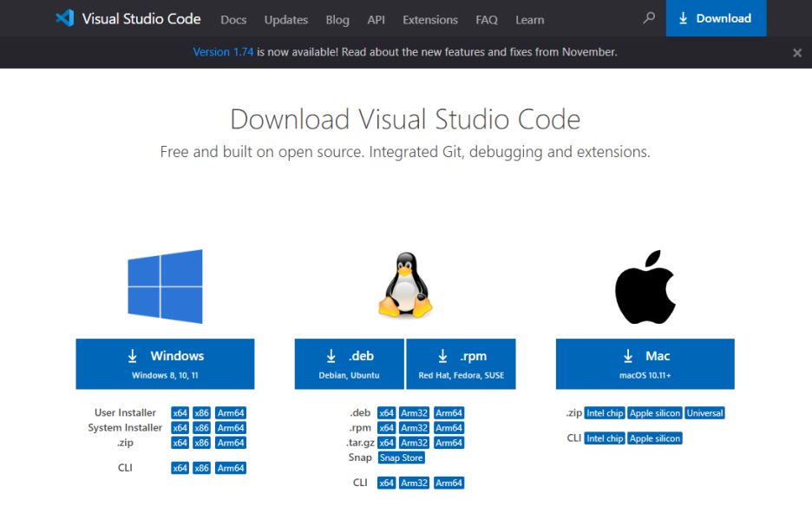812x507 pixels.
Task: Open the API nav link
Action: pos(376,20)
